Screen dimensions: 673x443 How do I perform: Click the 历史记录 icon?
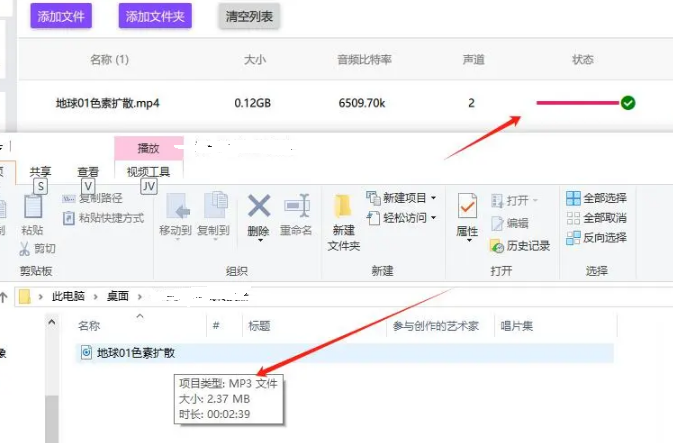tap(497, 246)
